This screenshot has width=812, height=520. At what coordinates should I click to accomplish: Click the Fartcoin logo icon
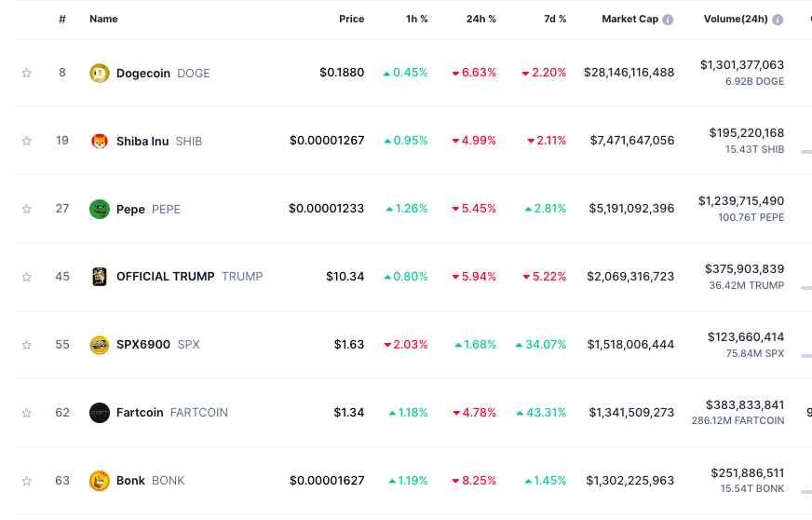[99, 413]
